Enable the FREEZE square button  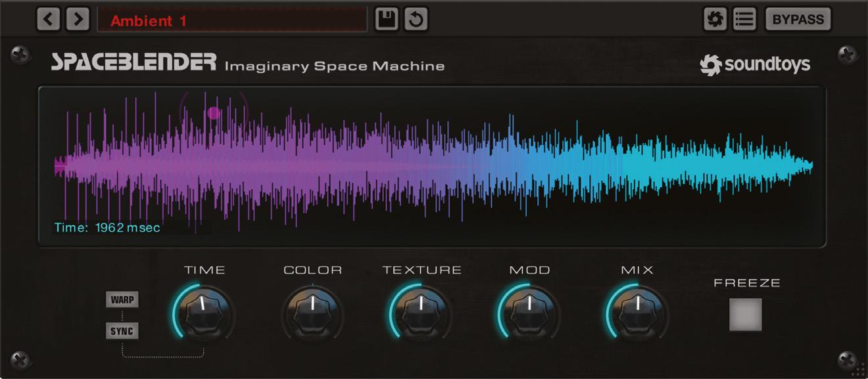click(746, 315)
